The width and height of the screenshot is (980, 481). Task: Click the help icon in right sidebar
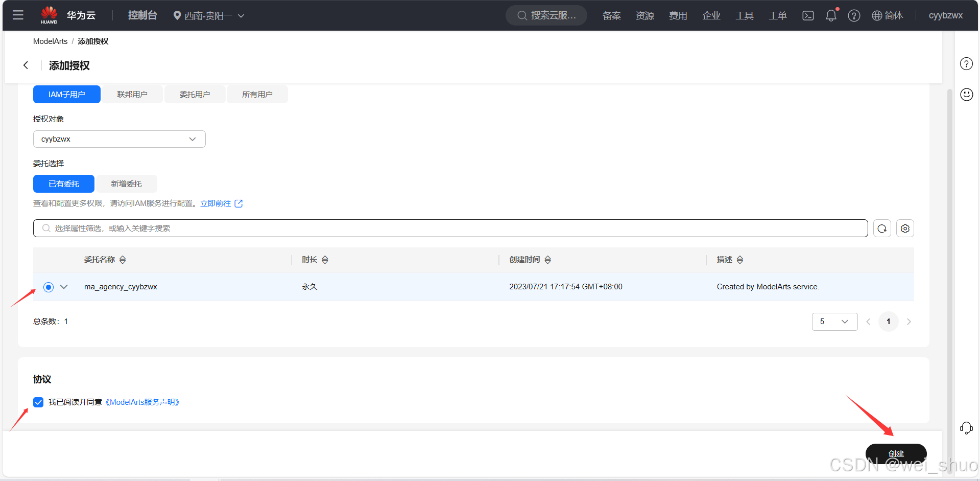(x=966, y=64)
